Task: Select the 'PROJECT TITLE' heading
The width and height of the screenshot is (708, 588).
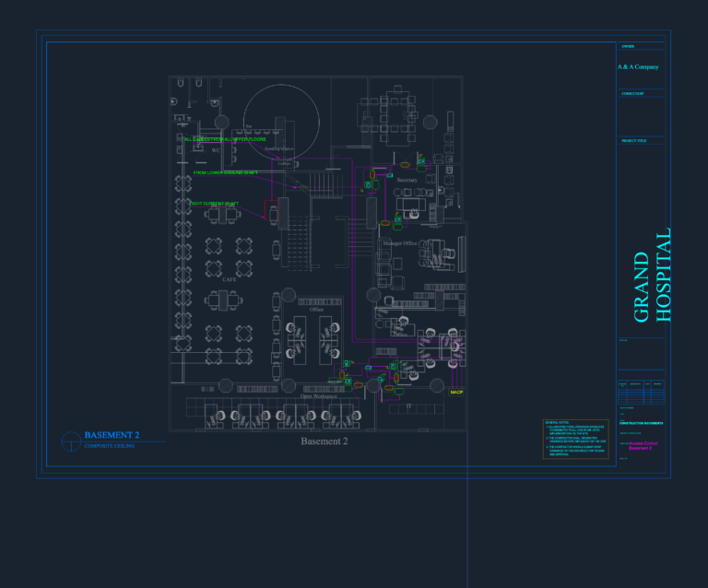Action: coord(634,141)
